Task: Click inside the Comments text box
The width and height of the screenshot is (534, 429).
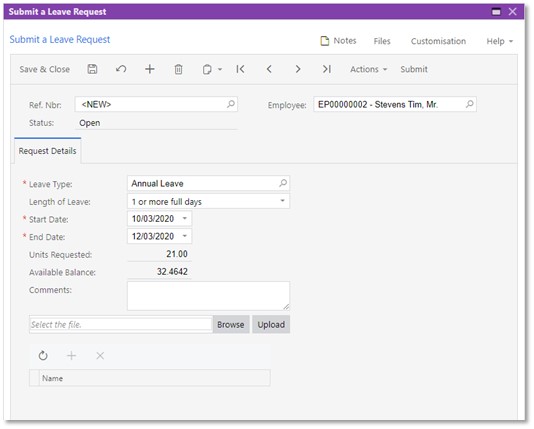Action: pyautogui.click(x=208, y=296)
